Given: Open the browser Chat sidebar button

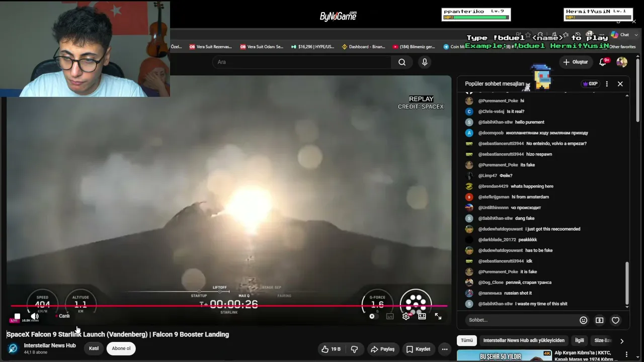Looking at the screenshot, I should (620, 35).
